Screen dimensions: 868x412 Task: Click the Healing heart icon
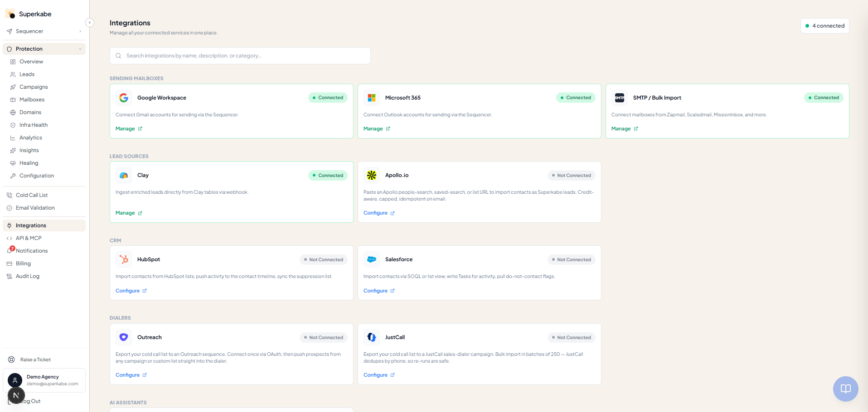[13, 163]
